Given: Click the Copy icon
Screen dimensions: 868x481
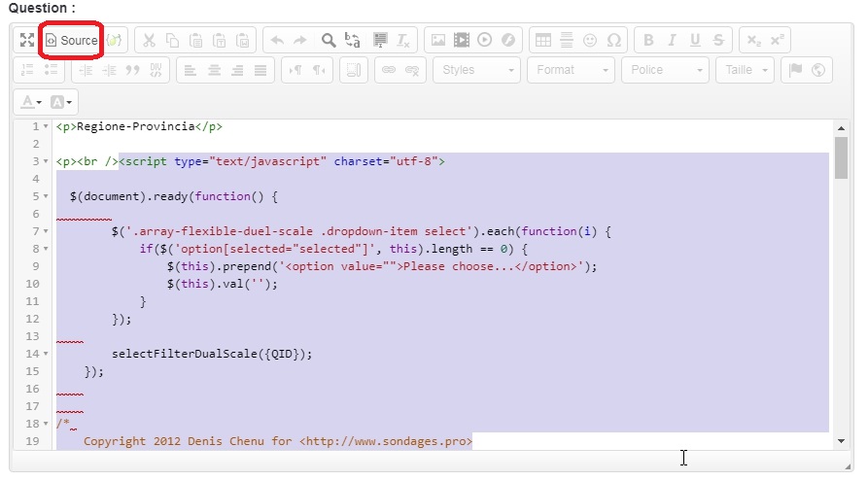Looking at the screenshot, I should [173, 40].
